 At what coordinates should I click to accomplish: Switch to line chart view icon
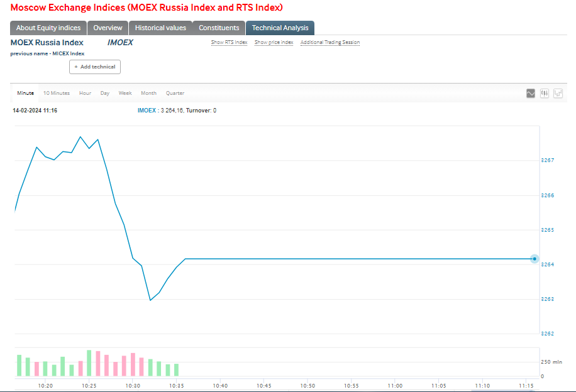[531, 93]
